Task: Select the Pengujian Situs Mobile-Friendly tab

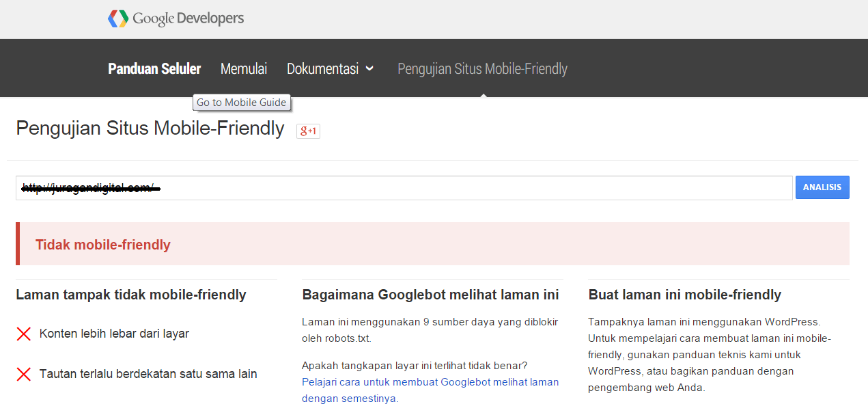Action: tap(482, 68)
